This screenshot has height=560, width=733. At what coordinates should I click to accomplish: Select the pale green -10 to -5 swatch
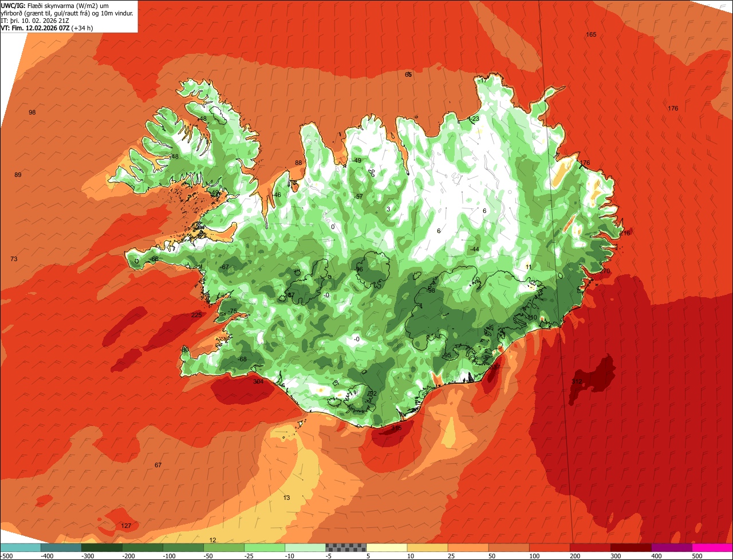(x=305, y=547)
